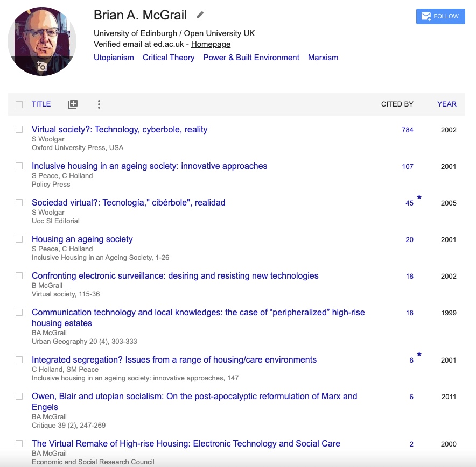Viewport: 476px width, 467px height.
Task: Click the add articles plus icon
Action: (73, 104)
